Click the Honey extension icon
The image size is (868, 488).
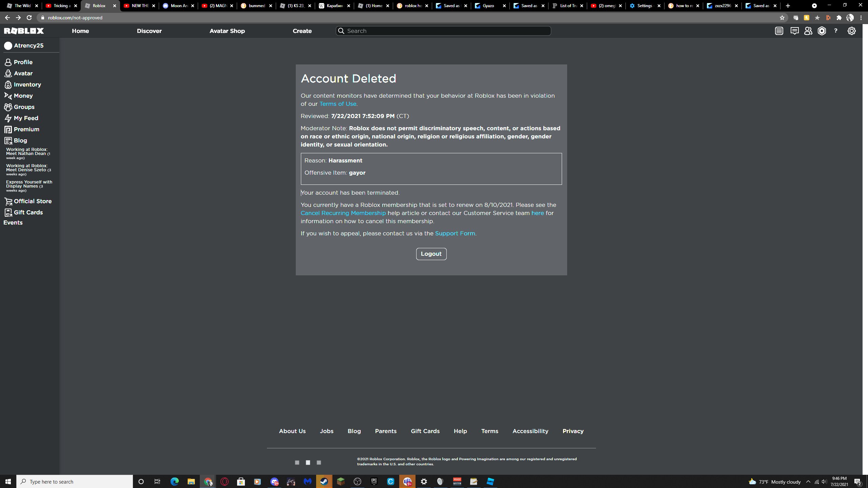(x=806, y=18)
